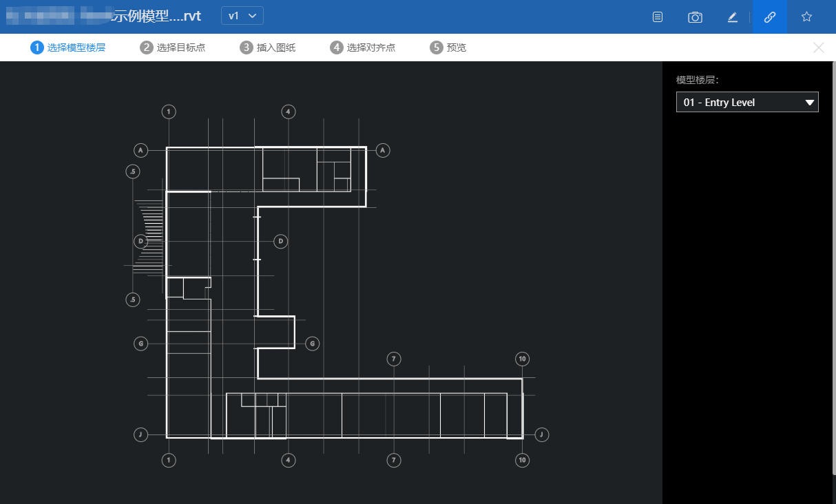Click the star favorite icon

(x=806, y=17)
